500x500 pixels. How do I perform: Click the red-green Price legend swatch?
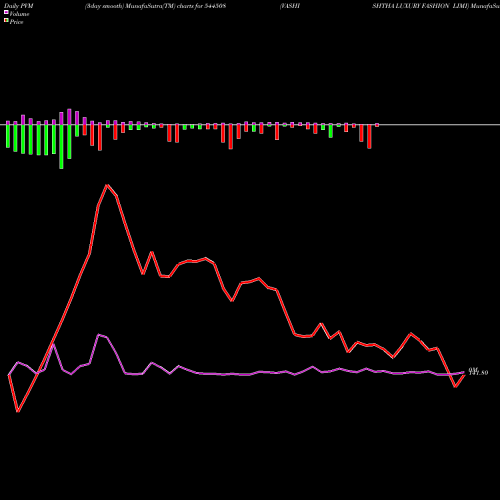(x=6, y=21)
